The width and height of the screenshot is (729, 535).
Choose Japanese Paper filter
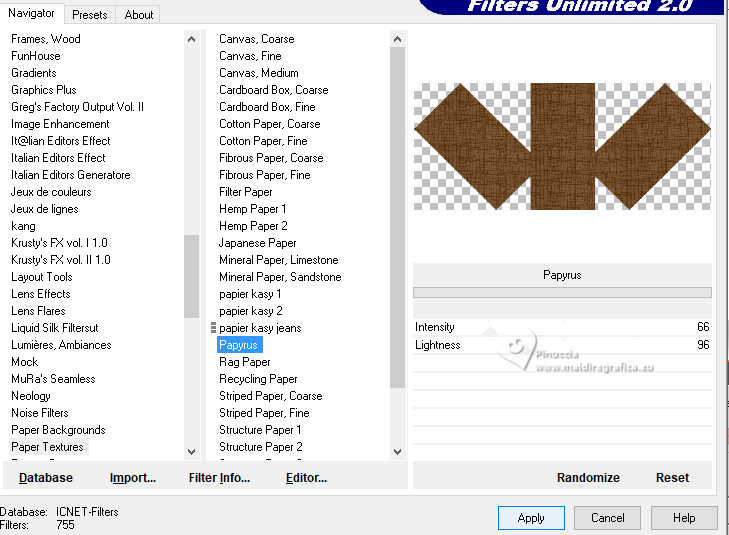(x=258, y=243)
